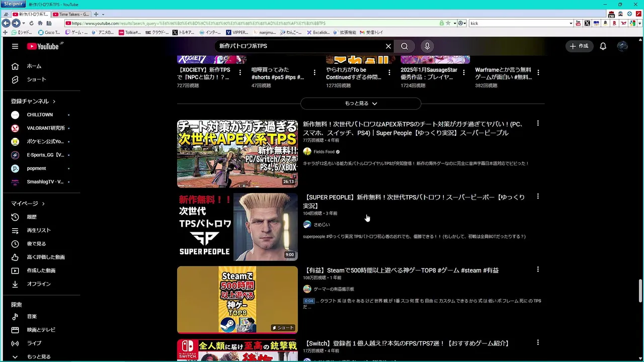Viewport: 644px width, 362px height.
Task: Reload the page
Action: tap(31, 23)
